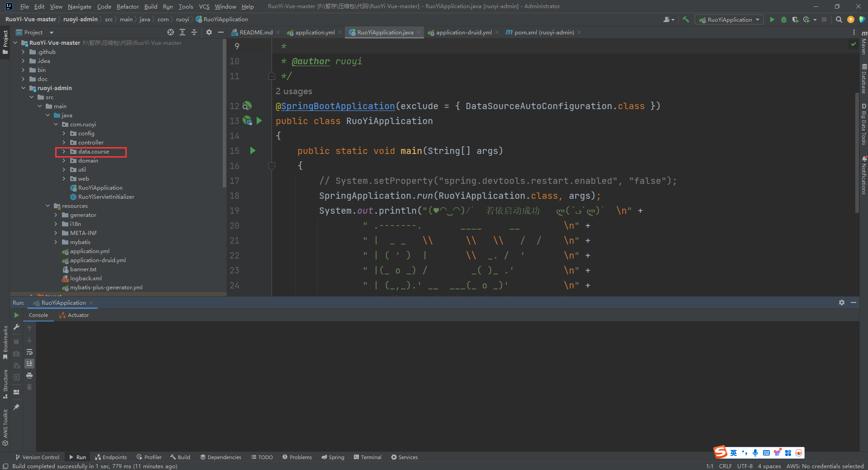Click Expand All icon in Project panel header
Viewport: 868px width, 470px height.
(182, 32)
